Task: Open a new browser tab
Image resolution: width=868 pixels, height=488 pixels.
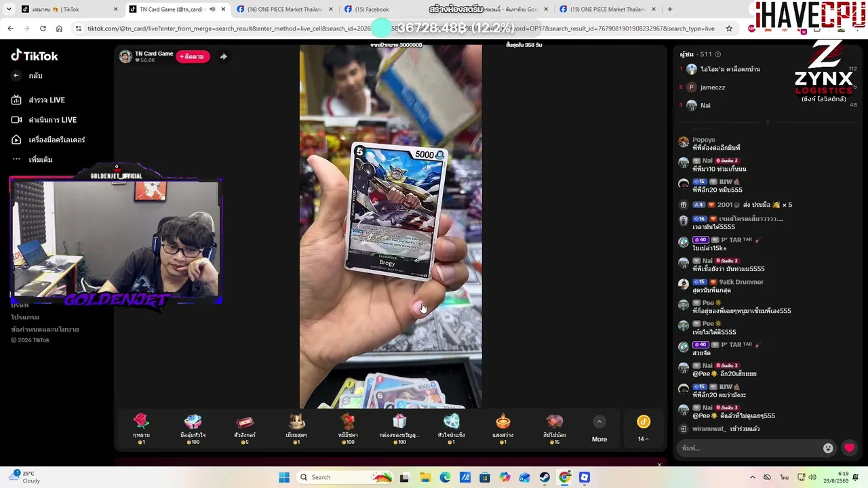Action: (x=670, y=9)
